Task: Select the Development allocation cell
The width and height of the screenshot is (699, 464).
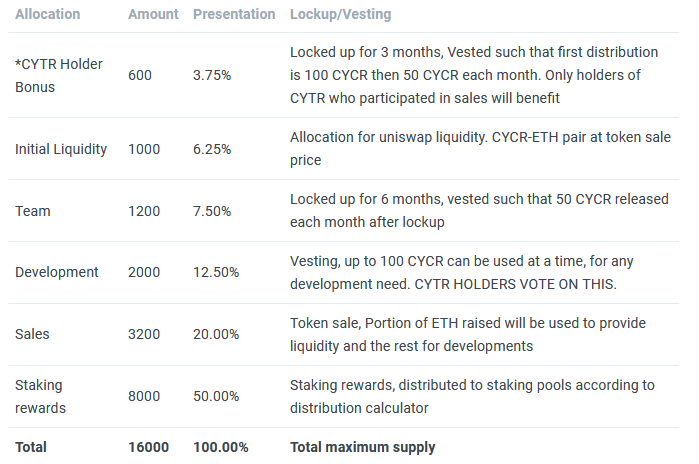Action: [x=57, y=272]
